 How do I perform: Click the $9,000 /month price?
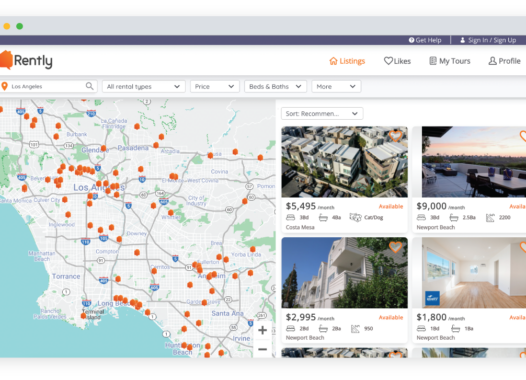coord(440,206)
